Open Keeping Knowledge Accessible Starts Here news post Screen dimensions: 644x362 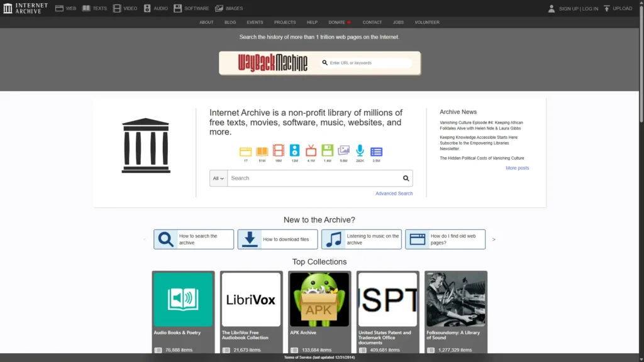(x=479, y=143)
